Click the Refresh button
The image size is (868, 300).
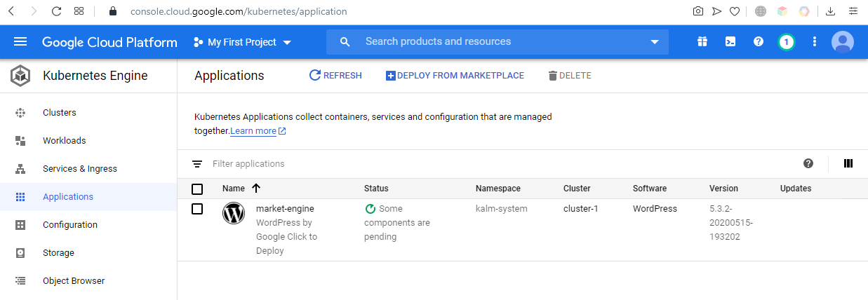(335, 76)
